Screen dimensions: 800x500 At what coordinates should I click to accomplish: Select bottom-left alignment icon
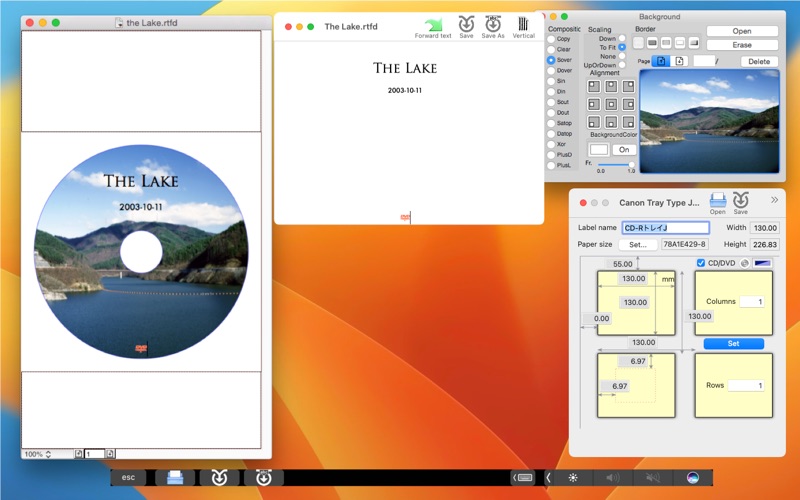594,122
